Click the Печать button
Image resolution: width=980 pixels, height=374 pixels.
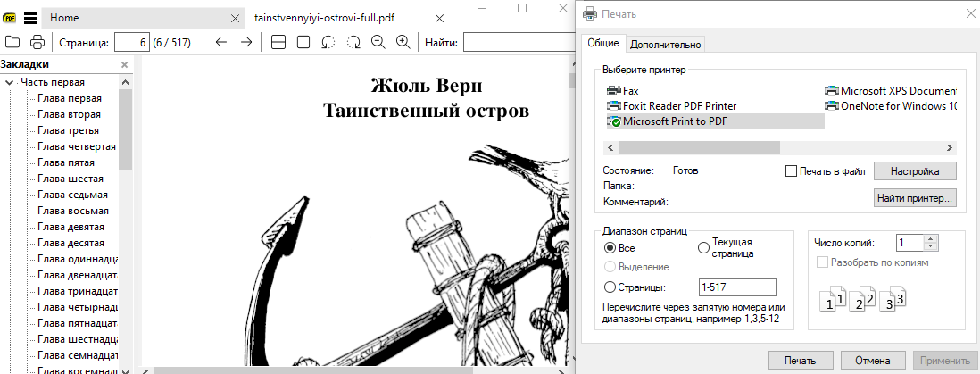point(801,361)
